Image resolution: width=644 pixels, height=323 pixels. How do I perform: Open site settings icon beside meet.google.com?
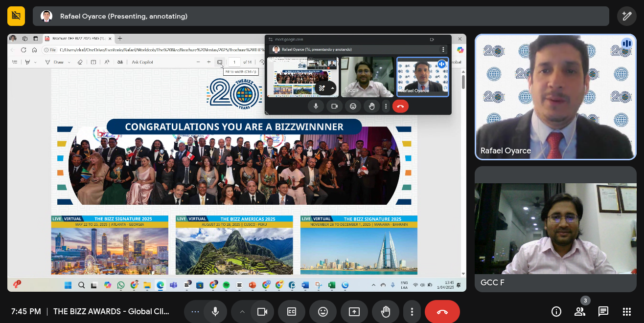click(x=271, y=39)
